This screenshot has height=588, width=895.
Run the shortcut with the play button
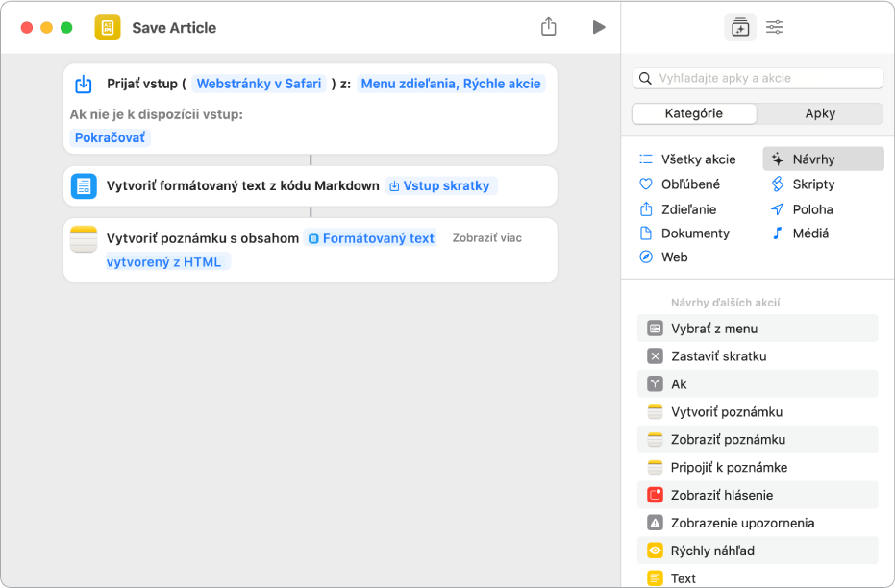point(599,27)
